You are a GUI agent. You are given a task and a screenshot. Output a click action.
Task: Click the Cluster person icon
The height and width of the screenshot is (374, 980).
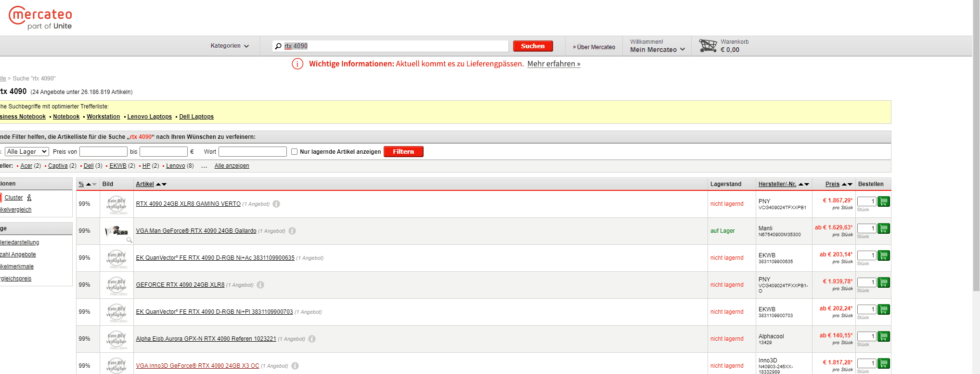[x=29, y=198]
